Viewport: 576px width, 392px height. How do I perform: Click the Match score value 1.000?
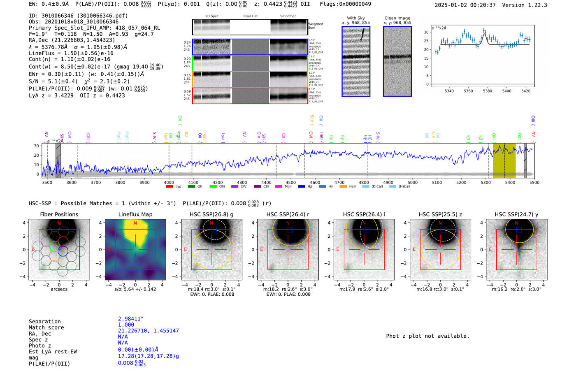tap(126, 325)
